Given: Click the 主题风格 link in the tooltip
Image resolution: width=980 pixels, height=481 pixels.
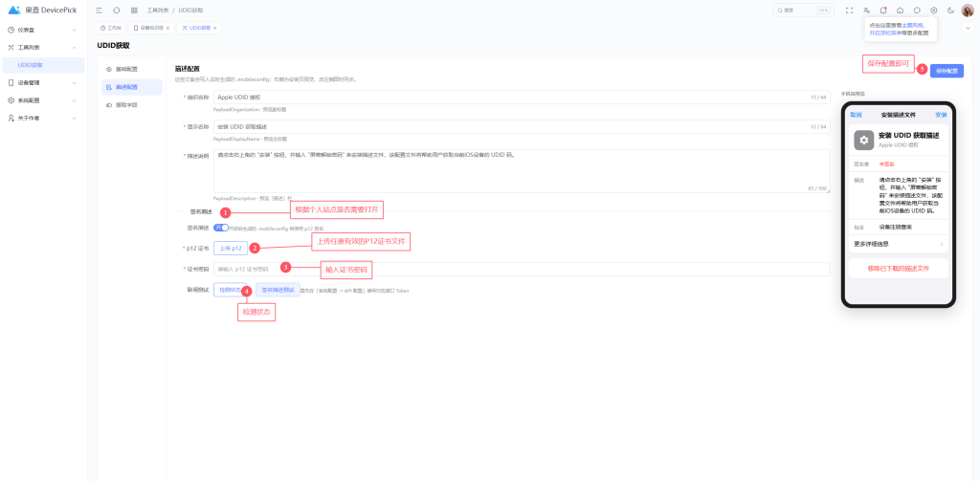Looking at the screenshot, I should click(913, 25).
